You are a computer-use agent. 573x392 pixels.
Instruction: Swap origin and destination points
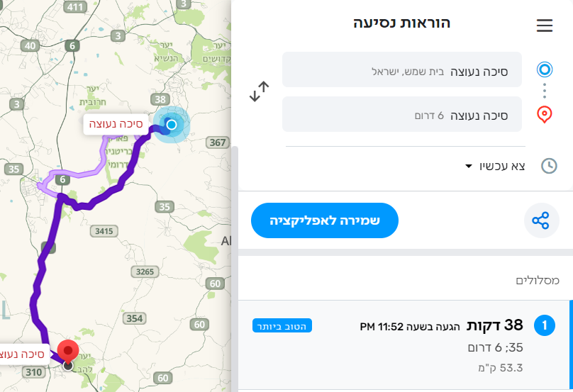tap(260, 91)
